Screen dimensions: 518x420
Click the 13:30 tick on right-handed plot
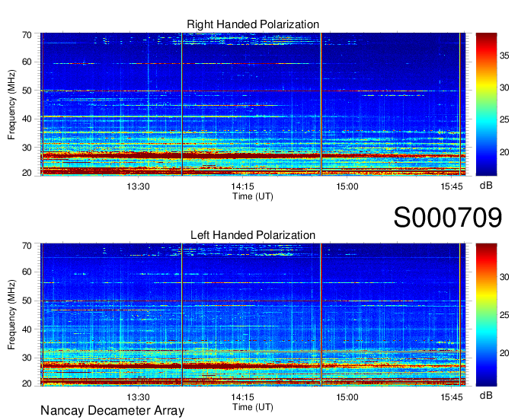(138, 186)
